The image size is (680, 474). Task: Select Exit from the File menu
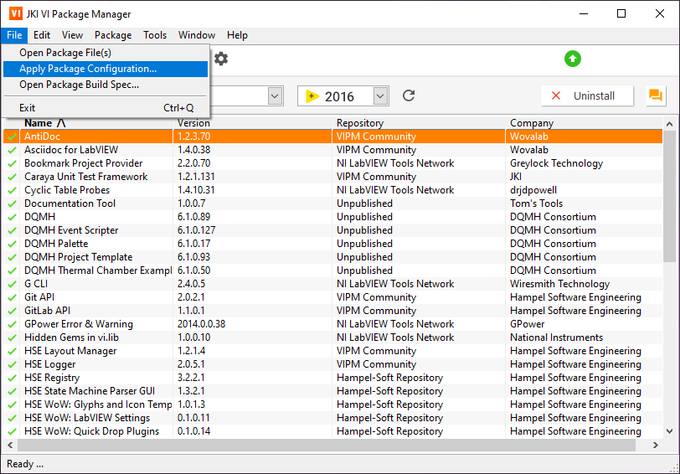(106, 108)
